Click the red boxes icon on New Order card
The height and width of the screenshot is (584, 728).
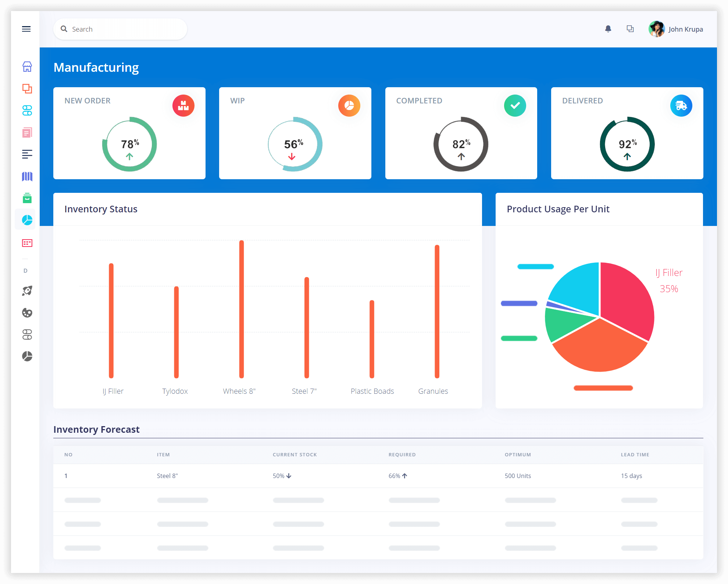(x=183, y=106)
